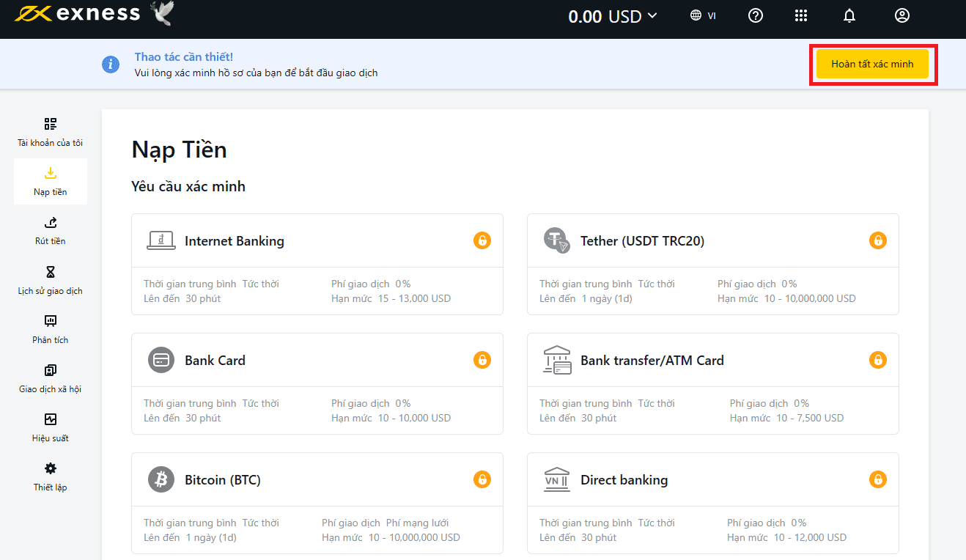
Task: Click the blue info icon in banner
Action: [x=111, y=65]
